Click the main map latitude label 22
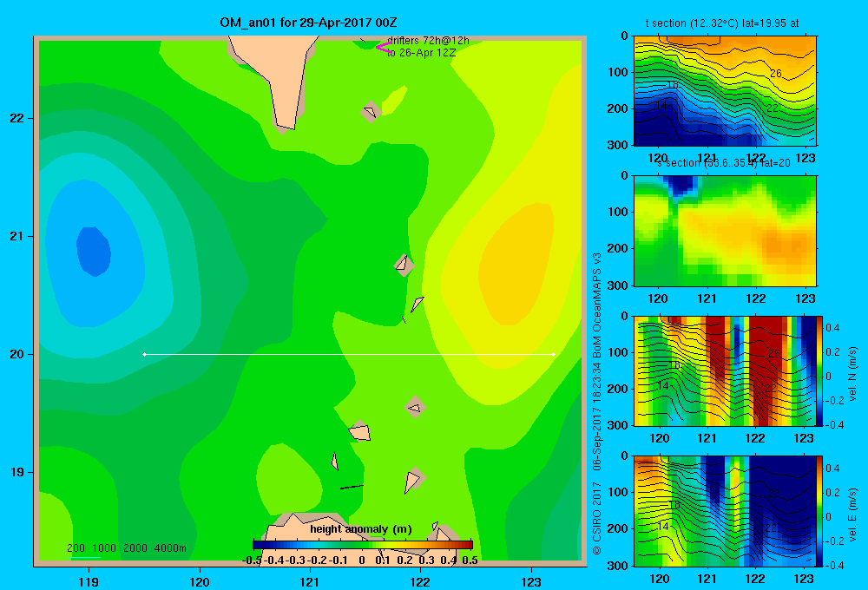868x590 pixels. pyautogui.click(x=17, y=119)
